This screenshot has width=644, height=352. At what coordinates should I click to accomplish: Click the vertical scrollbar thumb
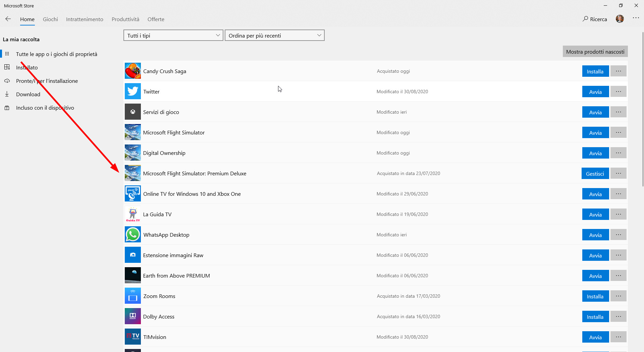[643, 109]
